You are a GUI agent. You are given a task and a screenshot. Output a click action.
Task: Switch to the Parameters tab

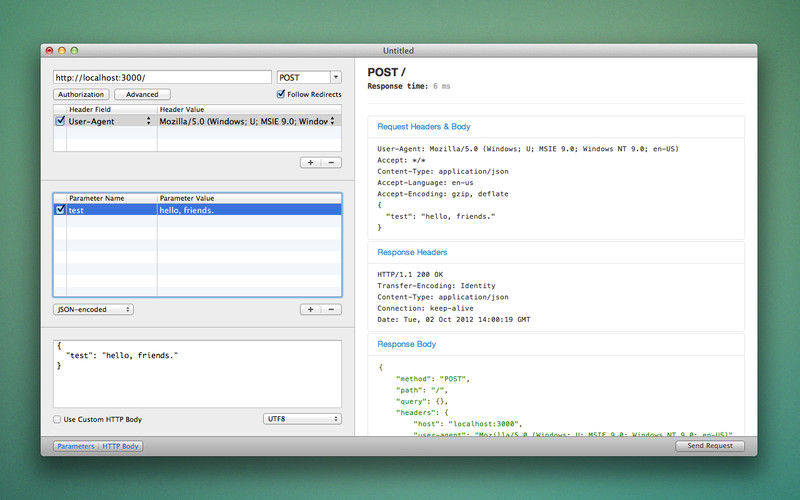76,446
